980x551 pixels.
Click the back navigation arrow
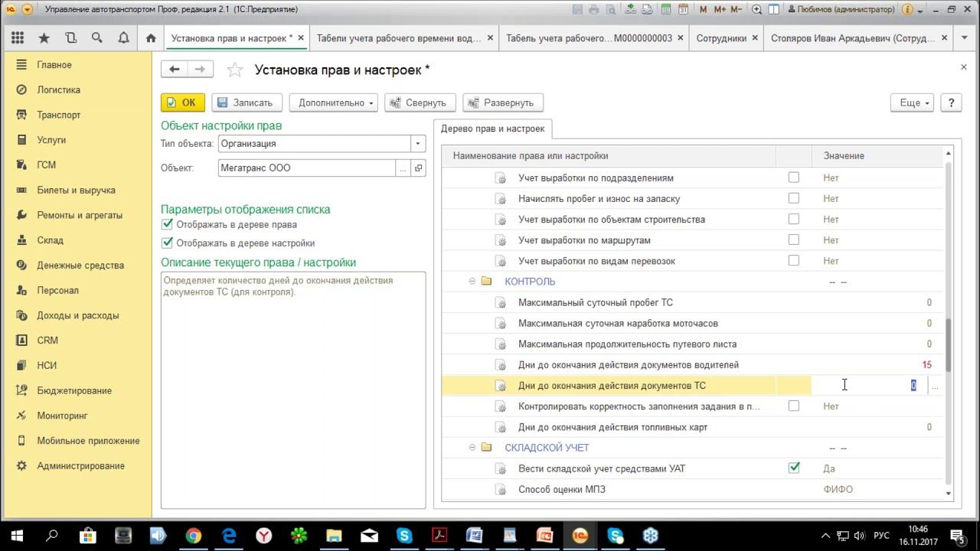point(175,70)
